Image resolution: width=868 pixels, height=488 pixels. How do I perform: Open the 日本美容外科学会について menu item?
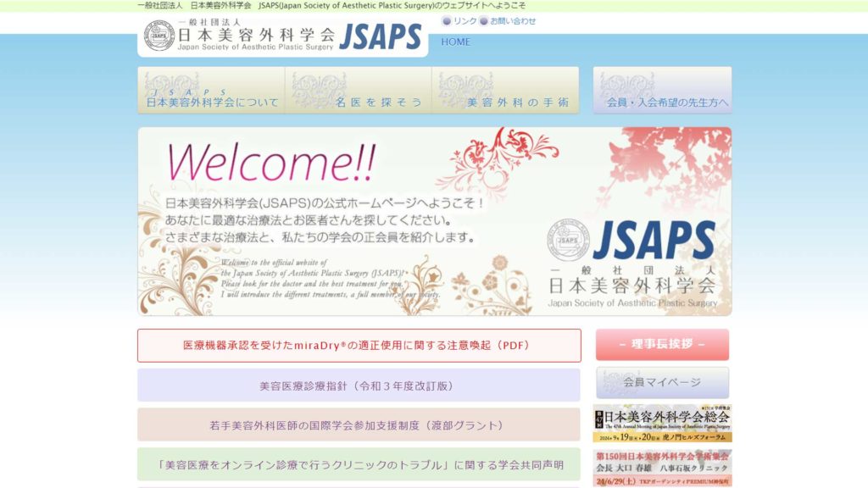[x=212, y=91]
